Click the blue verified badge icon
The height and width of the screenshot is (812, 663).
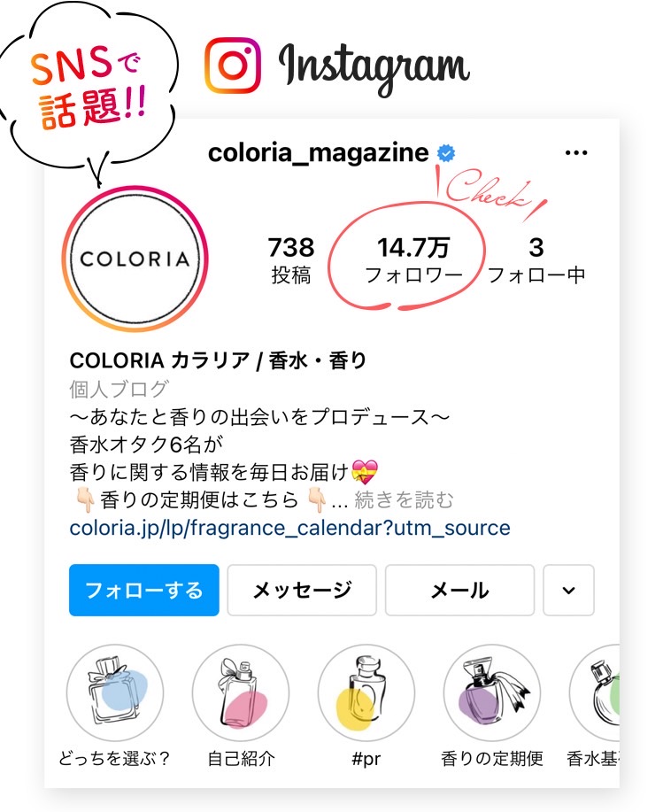(x=446, y=153)
